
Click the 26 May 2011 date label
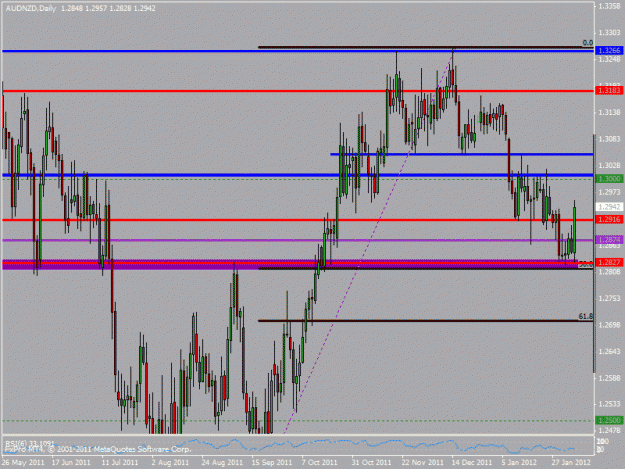[x=22, y=463]
